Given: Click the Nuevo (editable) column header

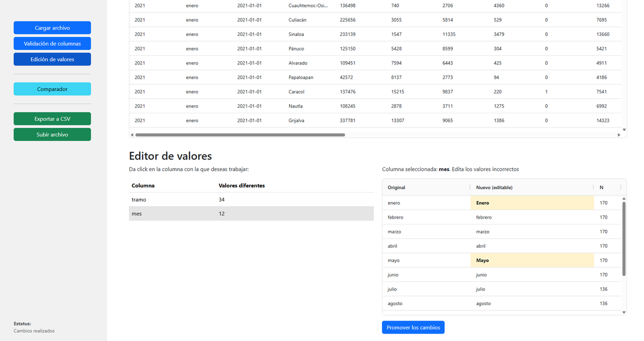Looking at the screenshot, I should [x=532, y=187].
